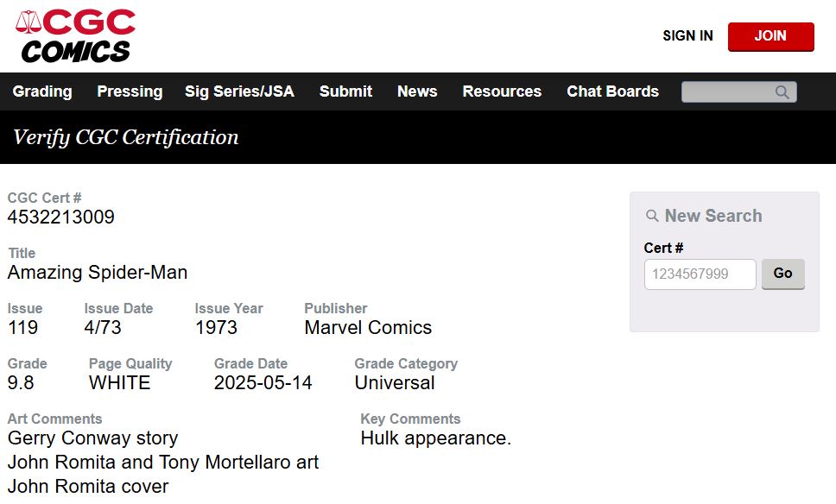Open the Grading menu

(x=42, y=91)
